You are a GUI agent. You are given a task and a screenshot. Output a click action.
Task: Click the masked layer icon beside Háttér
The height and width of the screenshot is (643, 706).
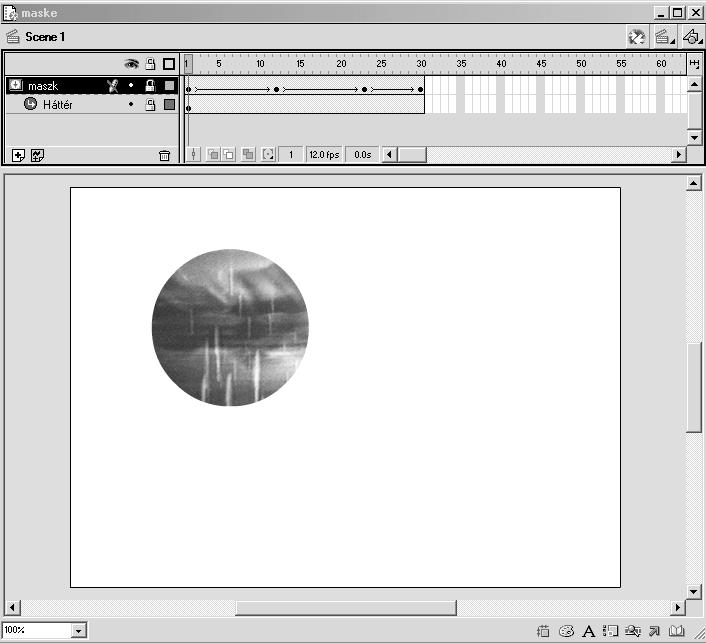[30, 104]
